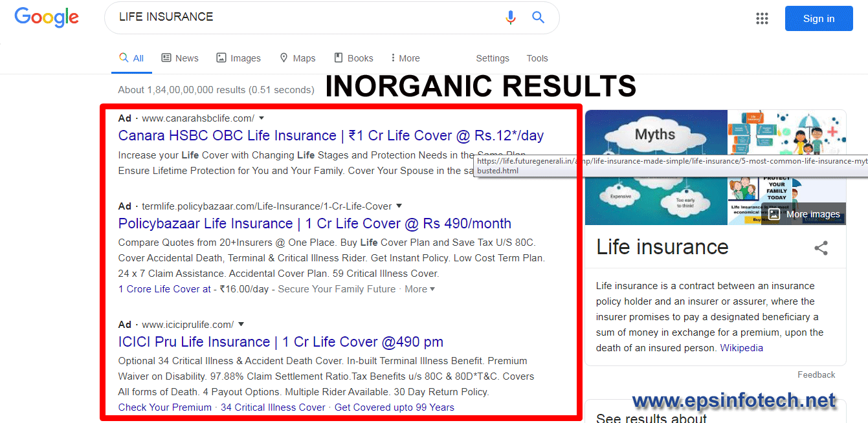Click Get Covered upto 99 Years sitelink

(x=394, y=407)
